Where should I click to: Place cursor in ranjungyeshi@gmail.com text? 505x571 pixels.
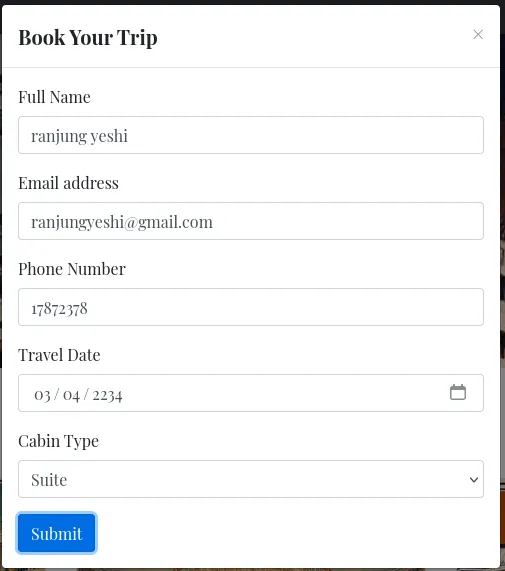coord(122,222)
